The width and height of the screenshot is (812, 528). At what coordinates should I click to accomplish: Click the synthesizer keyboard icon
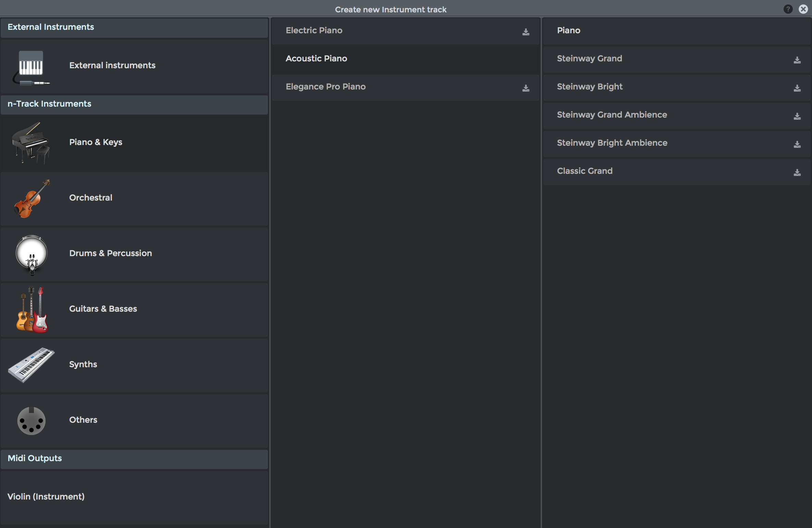point(31,365)
